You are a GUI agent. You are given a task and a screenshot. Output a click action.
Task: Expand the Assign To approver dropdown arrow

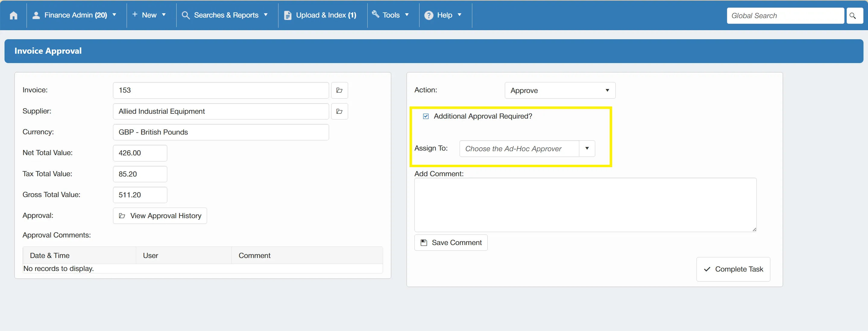(x=587, y=148)
